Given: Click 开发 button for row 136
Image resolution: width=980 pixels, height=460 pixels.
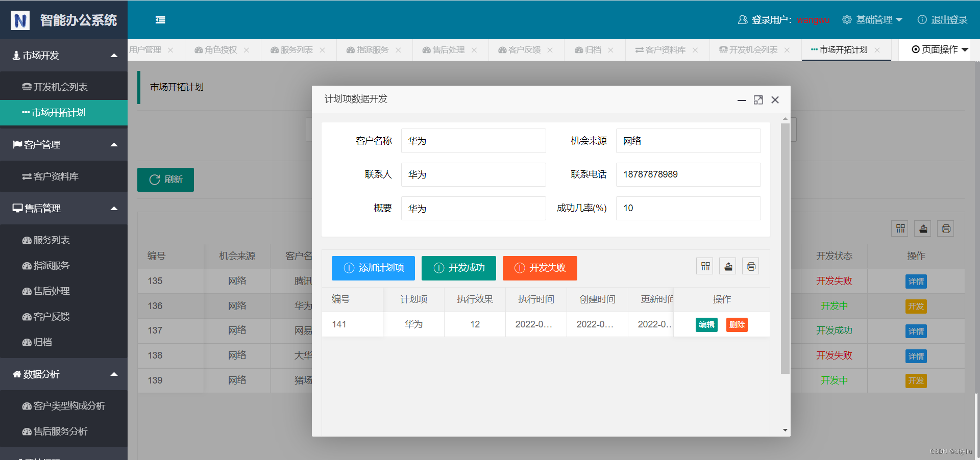Looking at the screenshot, I should (x=916, y=306).
